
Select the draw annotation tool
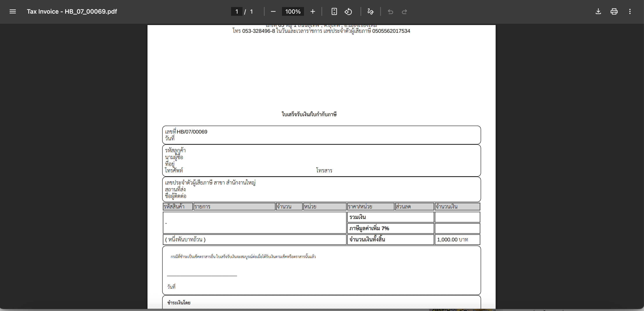pos(370,11)
